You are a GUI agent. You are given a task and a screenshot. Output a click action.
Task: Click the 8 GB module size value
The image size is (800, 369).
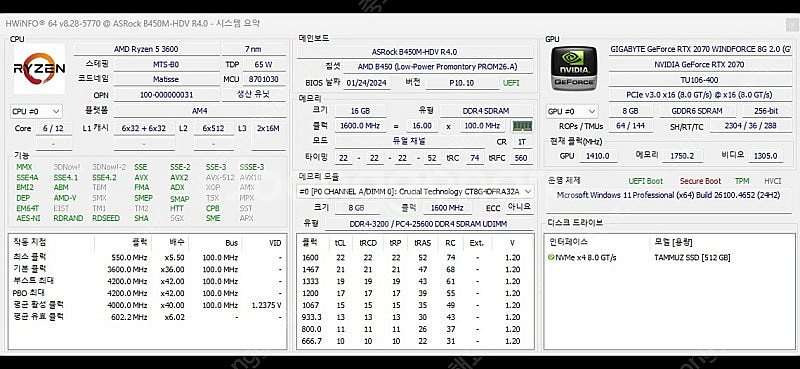[356, 208]
